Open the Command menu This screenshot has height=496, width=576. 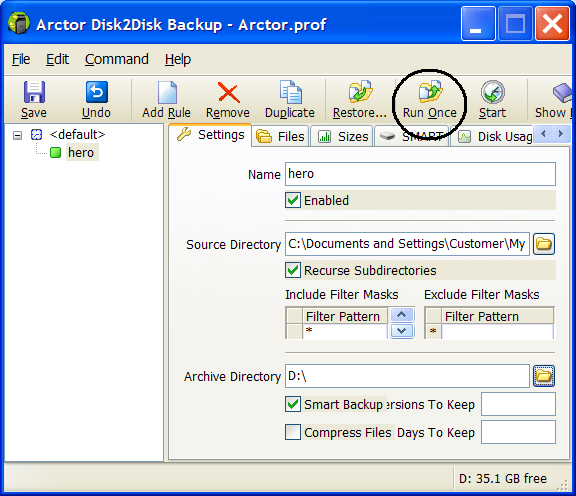tap(116, 60)
